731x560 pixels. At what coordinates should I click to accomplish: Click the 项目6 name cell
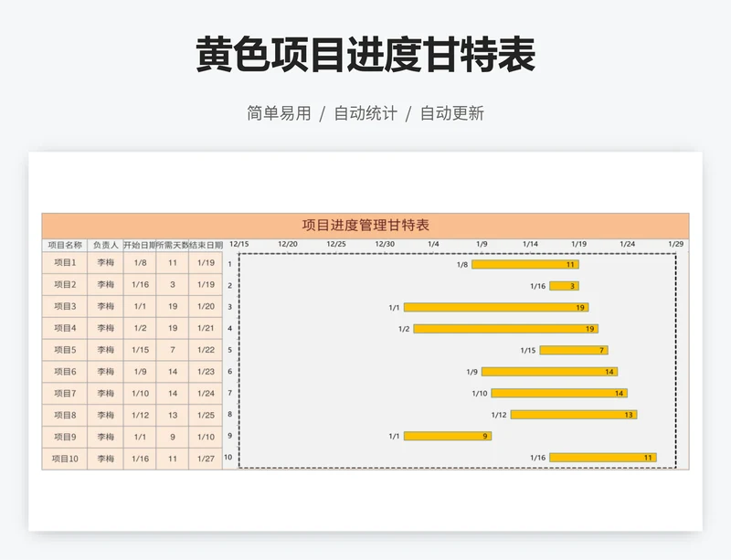65,372
